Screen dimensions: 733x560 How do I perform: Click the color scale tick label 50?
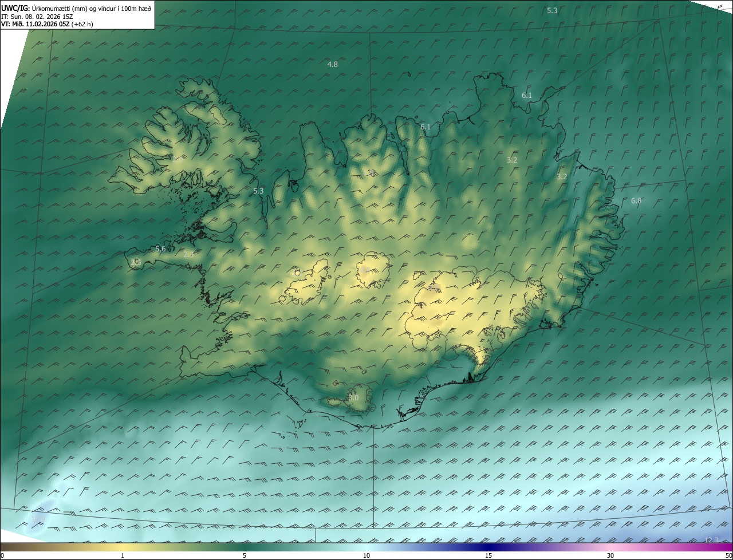click(728, 555)
